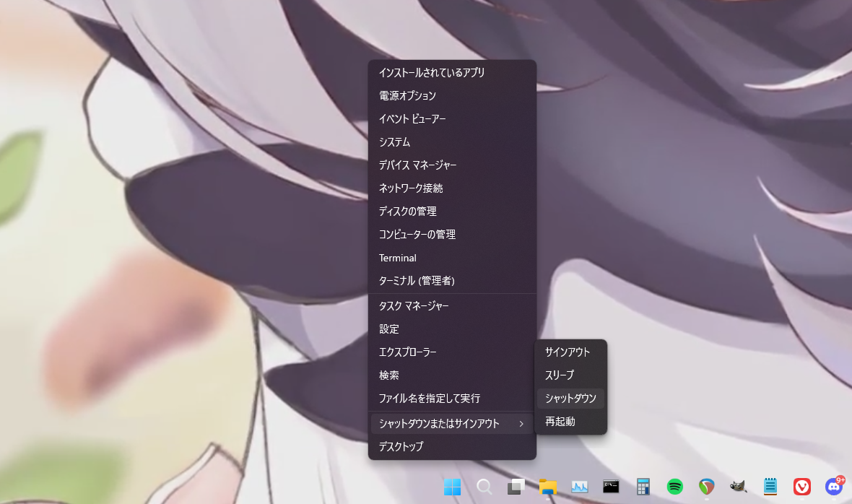Screen dimensions: 852x504
Task: Open the Command Prompt taskbar icon
Action: pyautogui.click(x=611, y=487)
